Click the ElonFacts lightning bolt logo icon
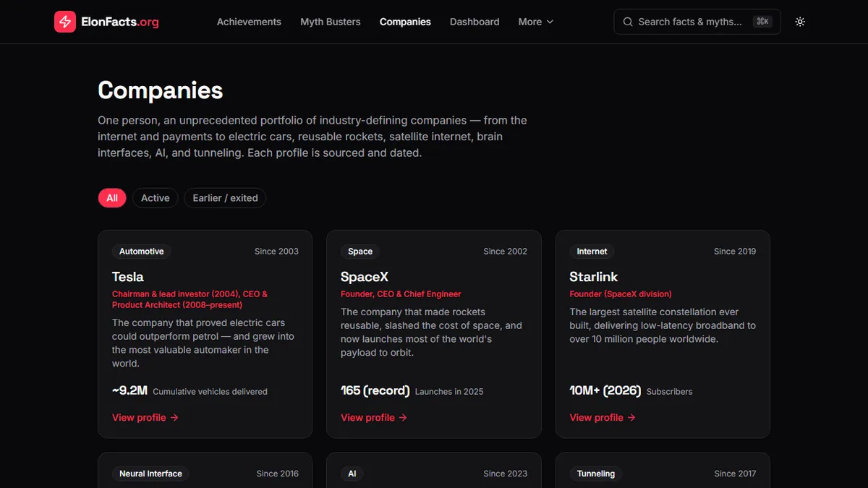The image size is (868, 488). (x=65, y=22)
